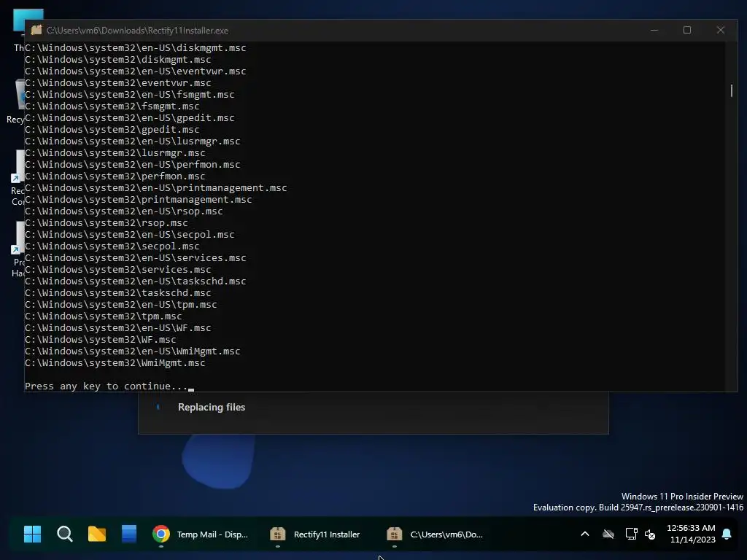Click the line en-US\printmanagement.msc
Image resolution: width=747 pixels, height=560 pixels.
[x=156, y=187]
